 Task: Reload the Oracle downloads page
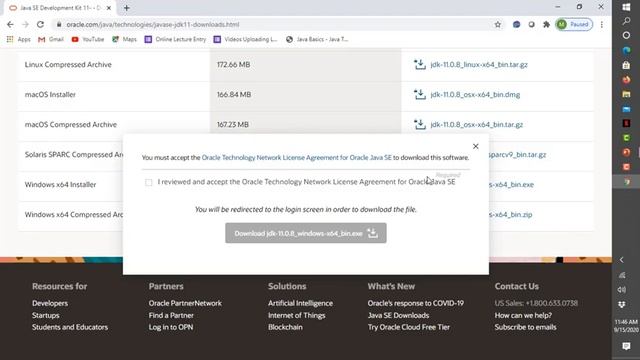(40, 24)
